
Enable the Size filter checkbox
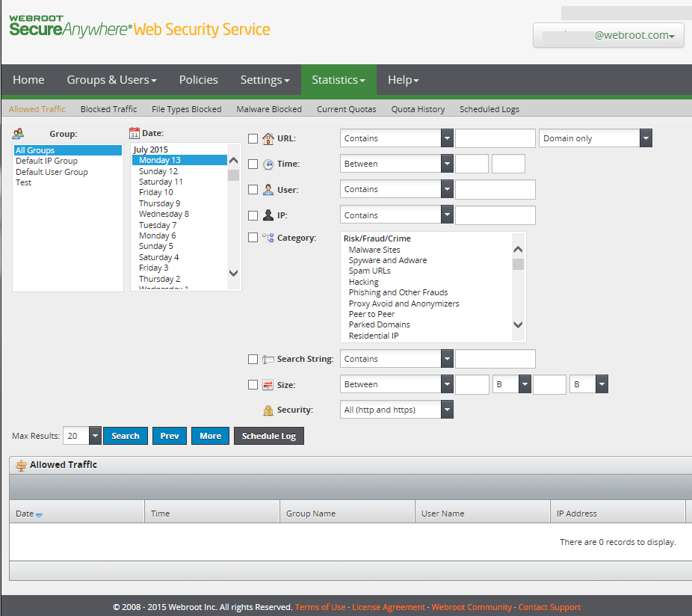click(253, 384)
